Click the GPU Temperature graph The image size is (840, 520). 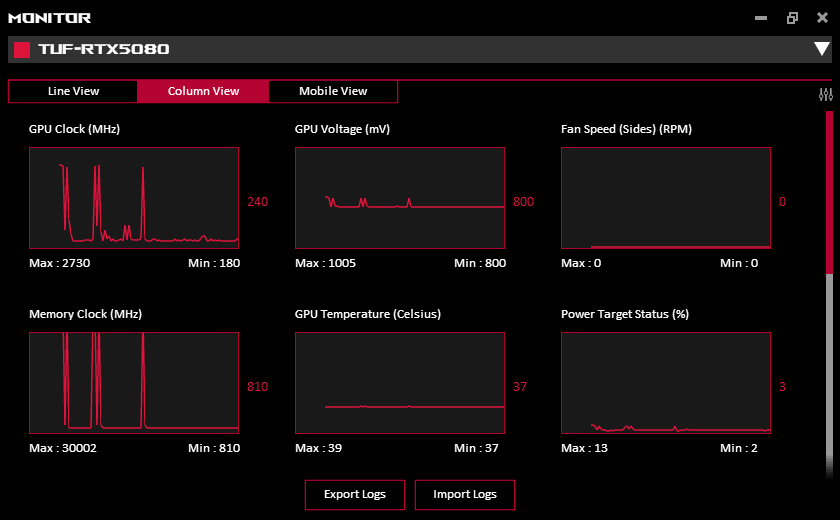(x=400, y=383)
